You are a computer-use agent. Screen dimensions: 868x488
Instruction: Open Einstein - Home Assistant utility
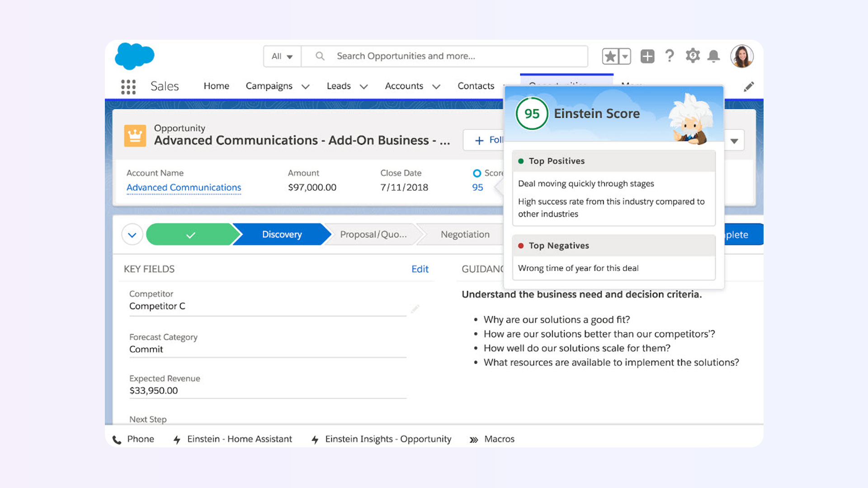tap(233, 439)
